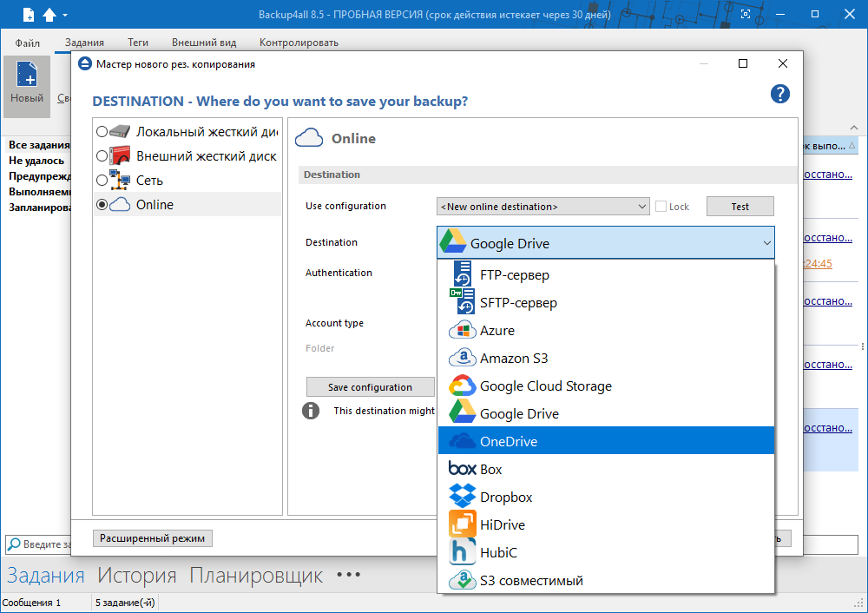
Task: Open the Внешний вид tab
Action: tap(204, 43)
